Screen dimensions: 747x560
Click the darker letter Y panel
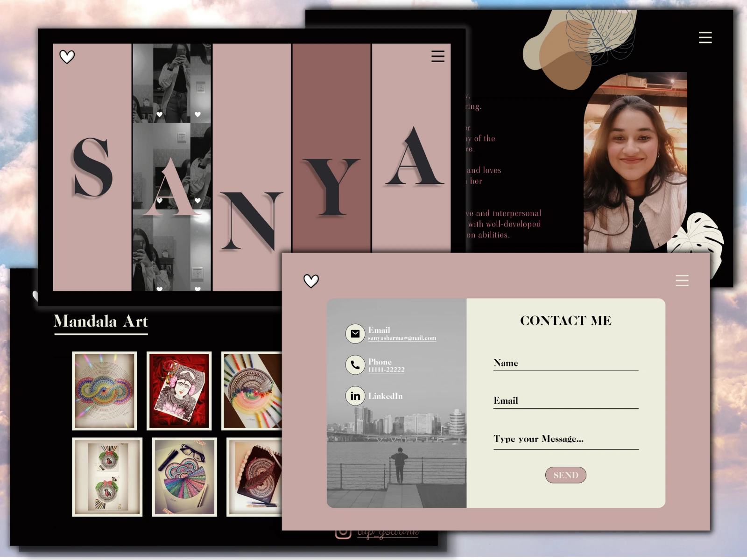pyautogui.click(x=331, y=148)
